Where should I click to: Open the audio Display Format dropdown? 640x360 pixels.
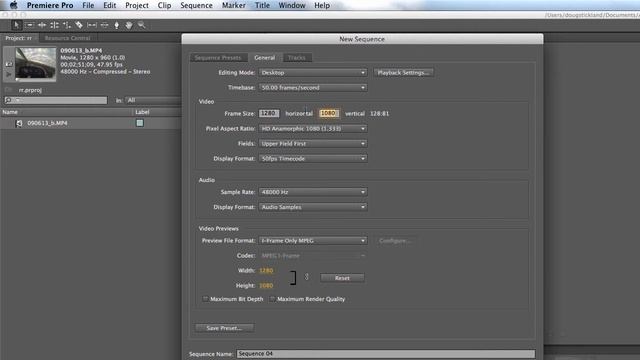tap(313, 207)
